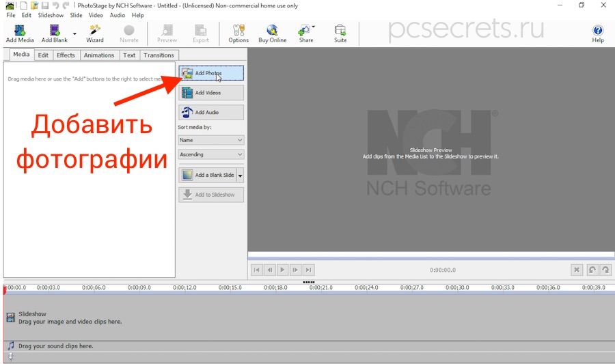Jump to end of slideshow preview
The image size is (615, 364).
click(308, 270)
